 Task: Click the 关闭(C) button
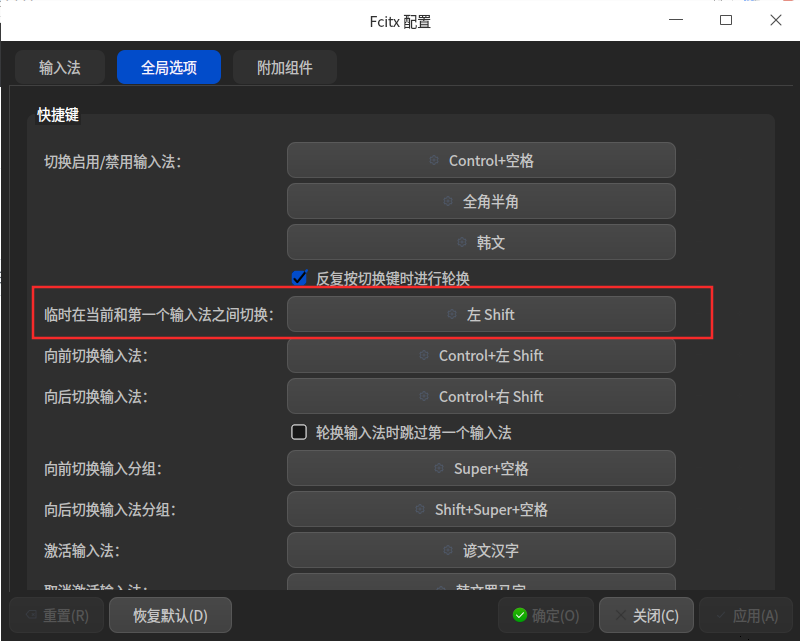[646, 615]
